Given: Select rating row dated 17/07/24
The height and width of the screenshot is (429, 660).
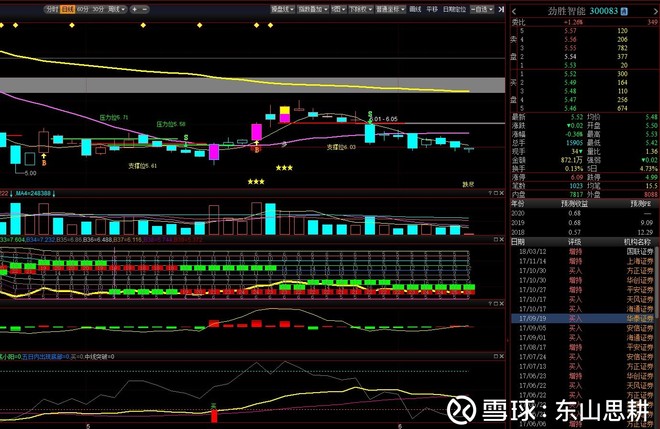Looking at the screenshot, I should [585, 357].
